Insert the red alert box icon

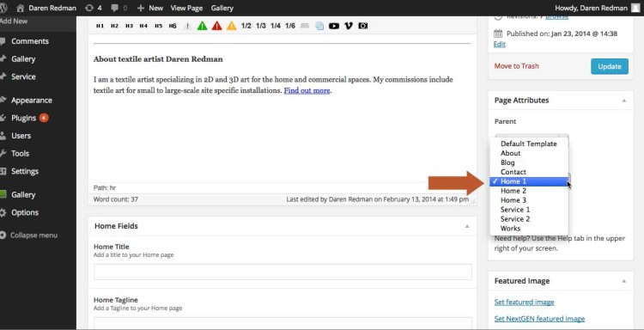(x=217, y=26)
